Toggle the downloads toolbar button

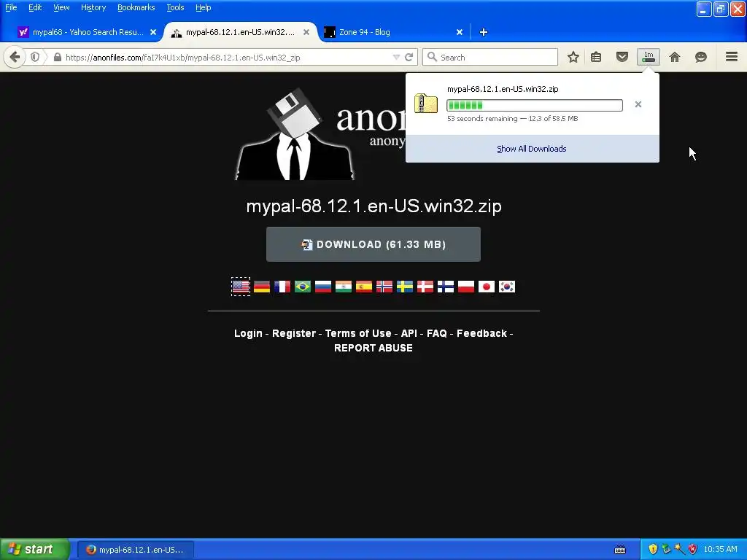pos(649,57)
